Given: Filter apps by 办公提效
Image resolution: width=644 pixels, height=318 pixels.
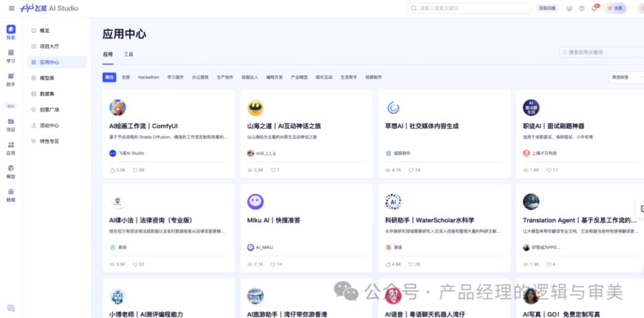Looking at the screenshot, I should [200, 77].
